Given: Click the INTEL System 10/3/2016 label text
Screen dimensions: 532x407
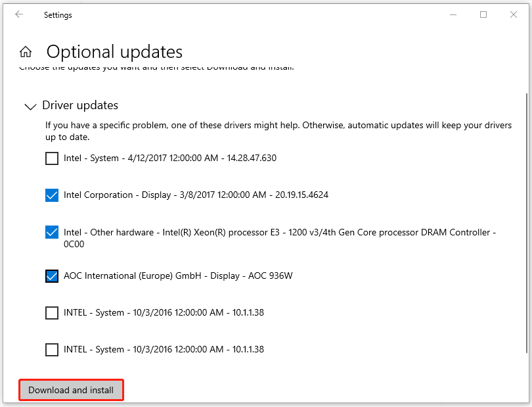Looking at the screenshot, I should (162, 313).
